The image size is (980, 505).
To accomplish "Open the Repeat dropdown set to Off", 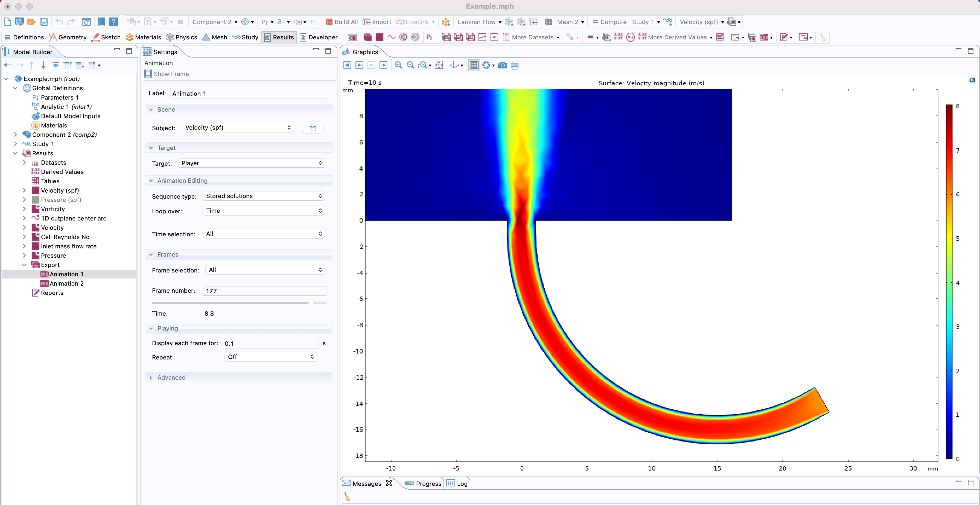I will click(x=270, y=356).
